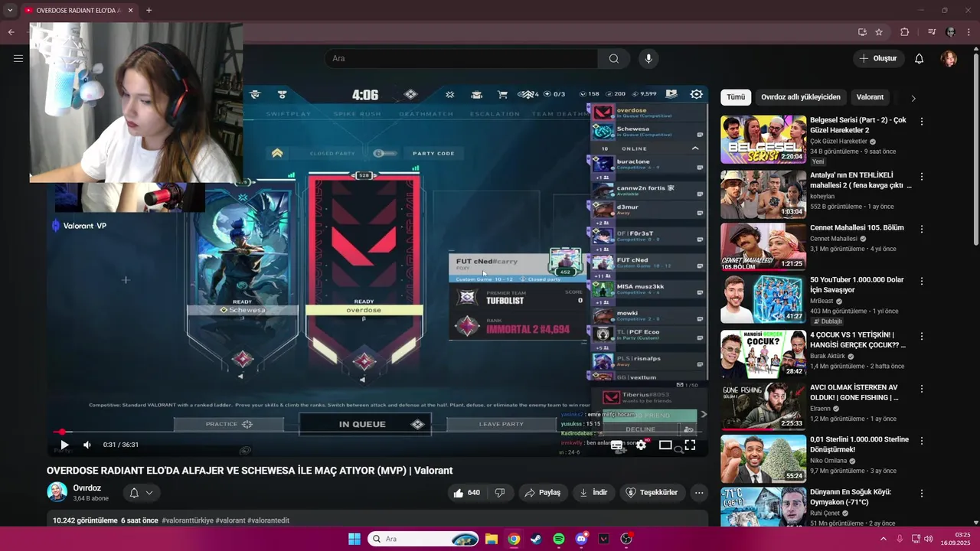
Task: Click the Teşekkürler thanks button
Action: pyautogui.click(x=652, y=493)
